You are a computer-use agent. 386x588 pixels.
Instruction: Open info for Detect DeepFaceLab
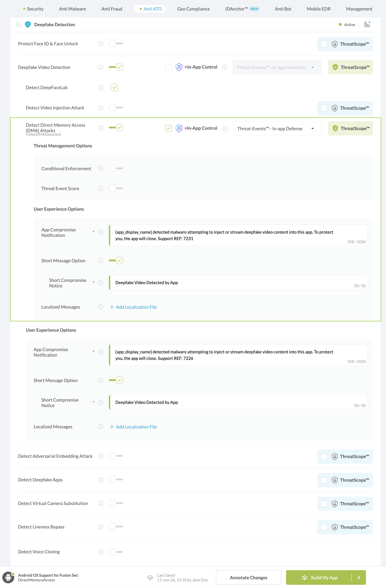pos(101,88)
